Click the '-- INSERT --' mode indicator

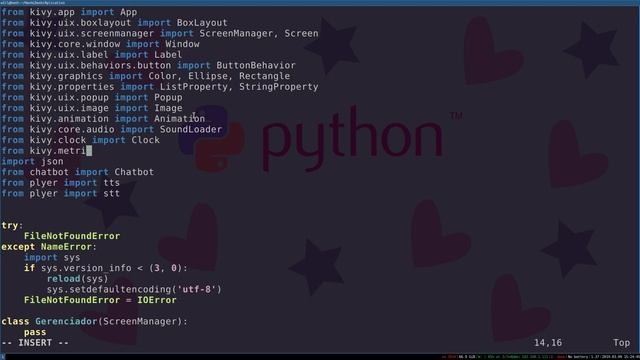(x=35, y=343)
